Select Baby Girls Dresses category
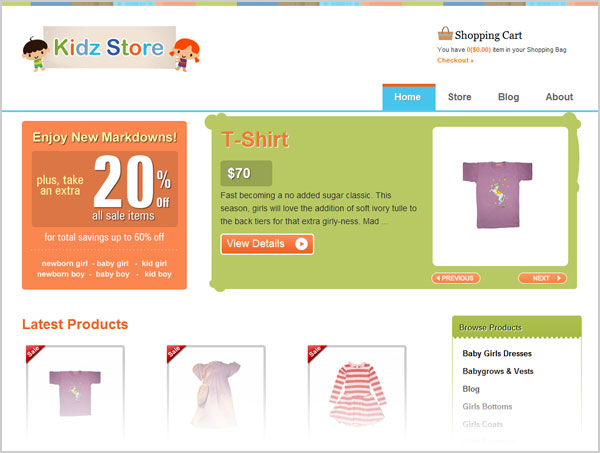This screenshot has width=600, height=453. pyautogui.click(x=497, y=354)
